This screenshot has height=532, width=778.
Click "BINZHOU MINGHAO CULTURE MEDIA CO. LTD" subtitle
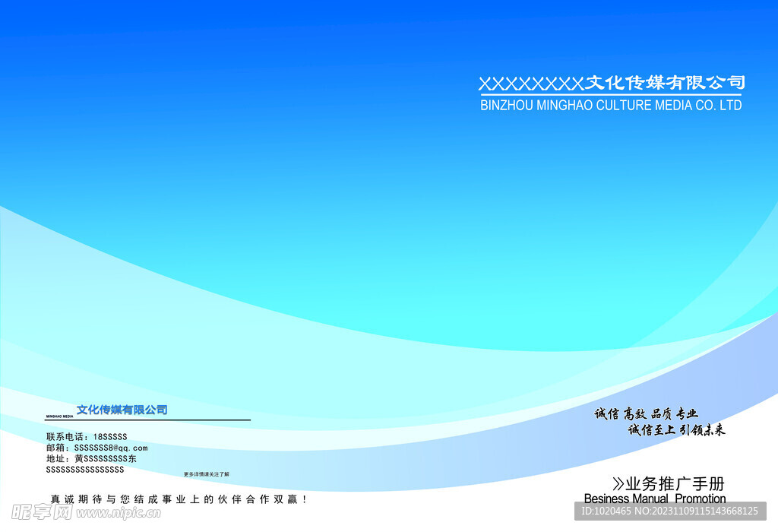coord(611,105)
